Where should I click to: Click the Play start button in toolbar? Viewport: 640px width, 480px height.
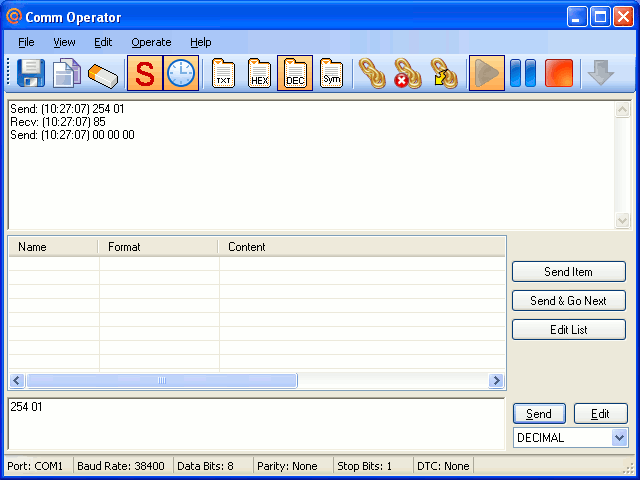tap(487, 73)
